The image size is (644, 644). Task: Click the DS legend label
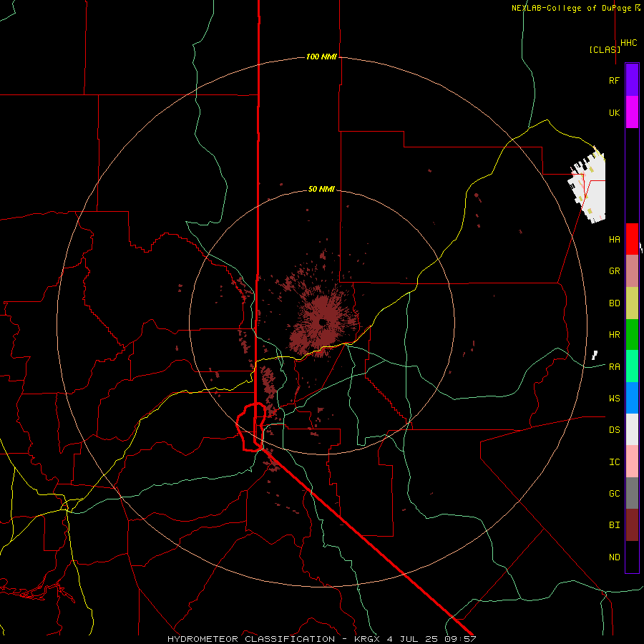(614, 430)
